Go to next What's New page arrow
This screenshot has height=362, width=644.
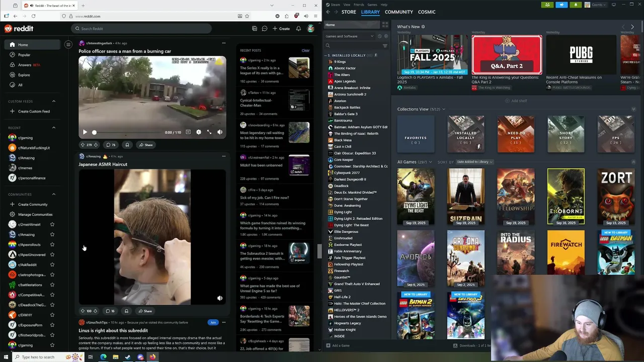click(632, 27)
